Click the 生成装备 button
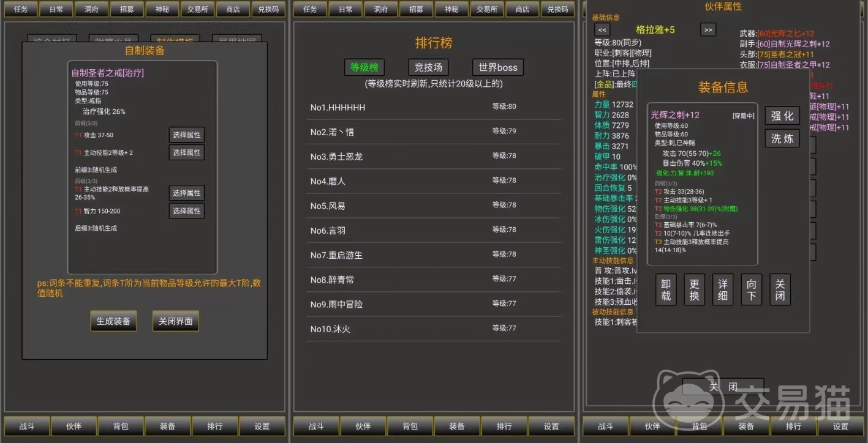868x443 pixels. point(113,321)
